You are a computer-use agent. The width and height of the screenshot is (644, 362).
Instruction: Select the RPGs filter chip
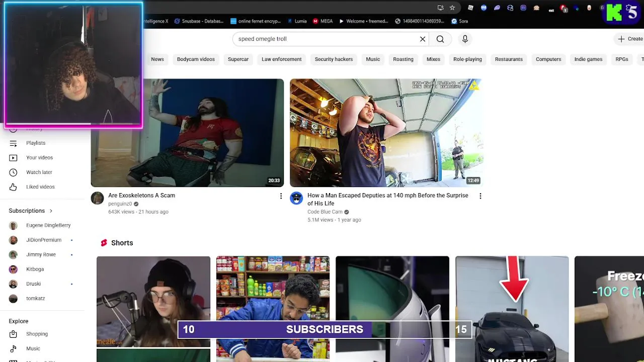pos(622,59)
